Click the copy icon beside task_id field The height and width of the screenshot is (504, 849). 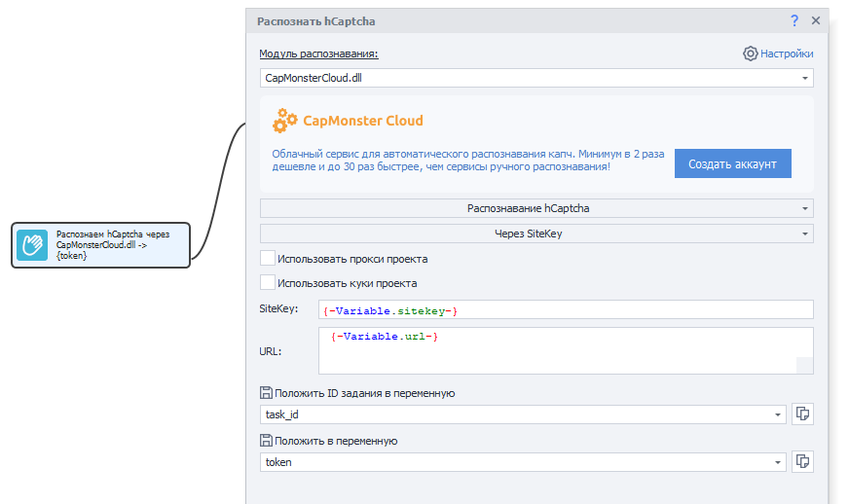click(802, 414)
